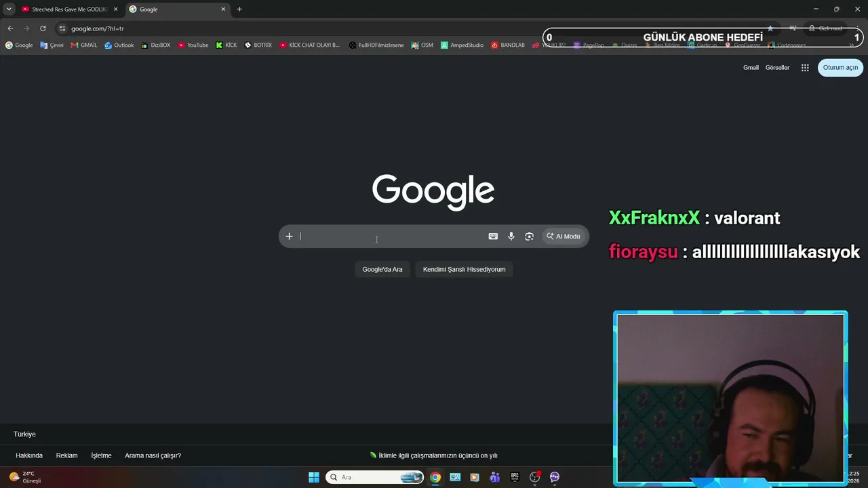
Task: Go forward to the next page
Action: [x=26, y=28]
